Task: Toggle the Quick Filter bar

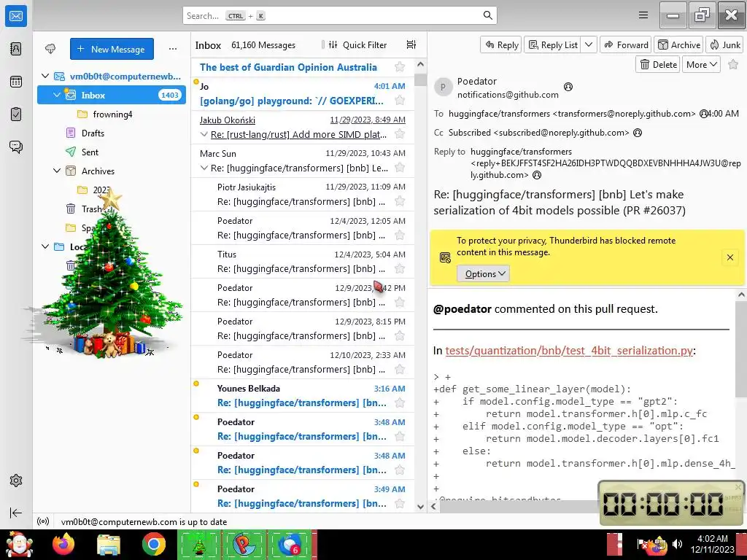Action: tap(357, 44)
